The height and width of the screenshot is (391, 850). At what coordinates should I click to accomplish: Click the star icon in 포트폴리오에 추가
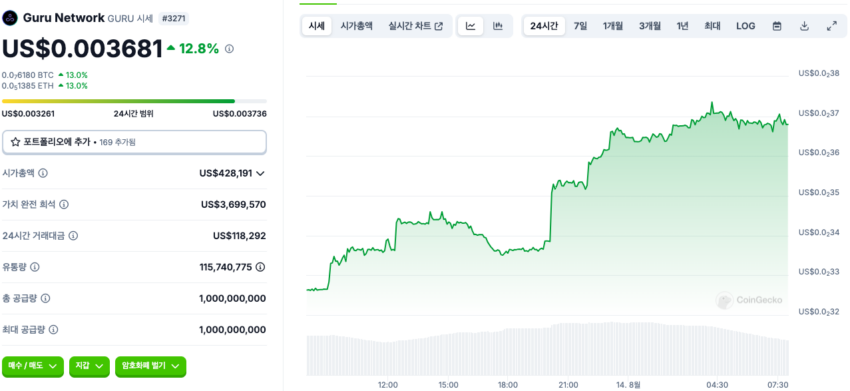pos(15,142)
